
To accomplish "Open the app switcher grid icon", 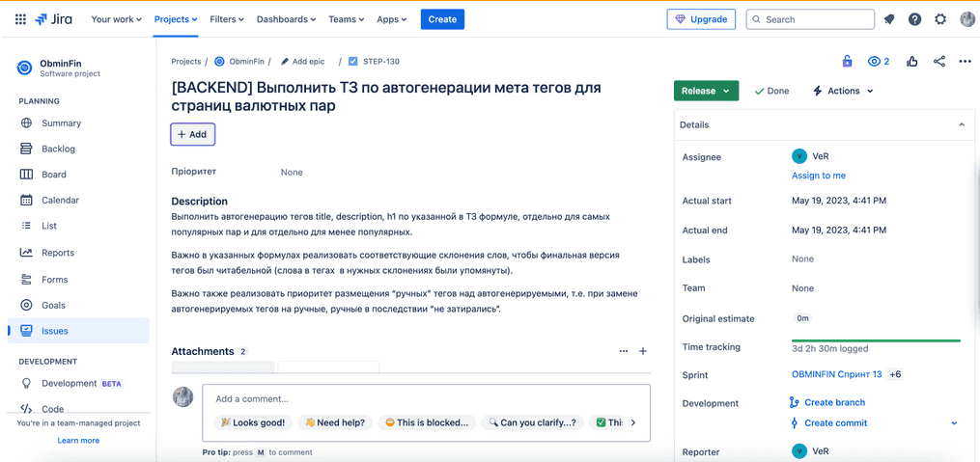I will tap(20, 19).
